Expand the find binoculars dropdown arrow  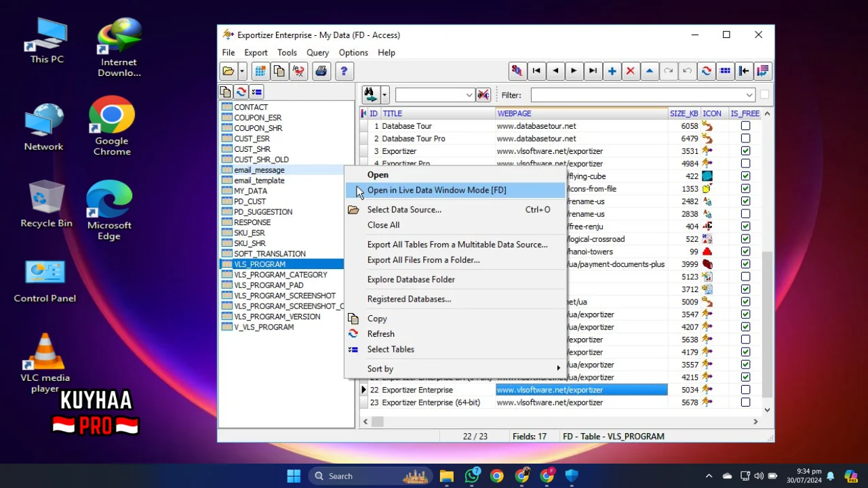(x=384, y=95)
